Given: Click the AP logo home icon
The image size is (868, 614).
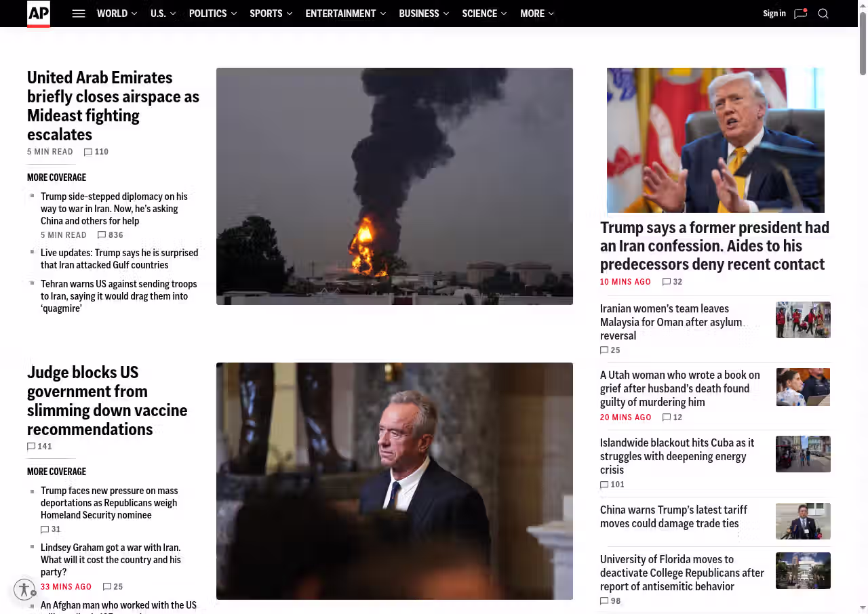Looking at the screenshot, I should coord(39,14).
